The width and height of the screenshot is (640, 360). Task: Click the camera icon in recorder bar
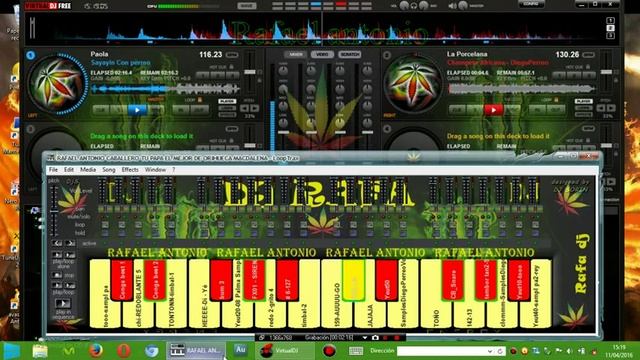pyautogui.click(x=375, y=338)
